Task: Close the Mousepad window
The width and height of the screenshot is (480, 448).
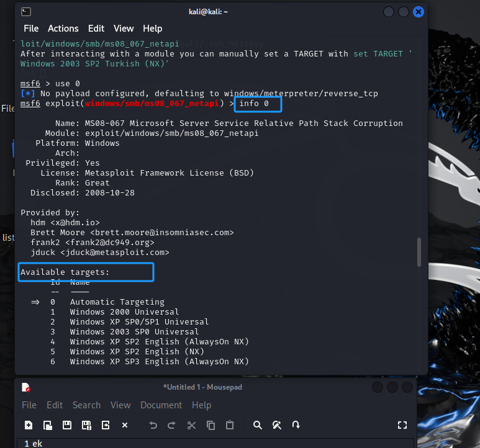Action: coord(407,387)
